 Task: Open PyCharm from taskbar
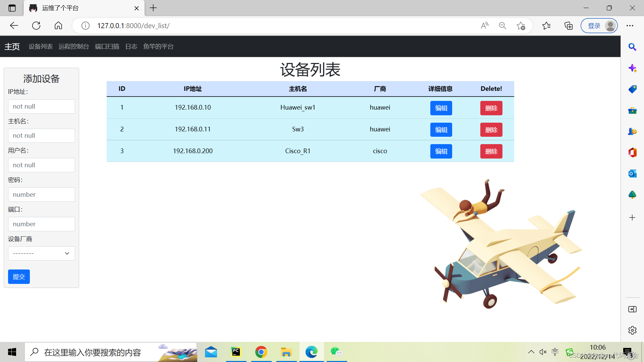pos(236,352)
